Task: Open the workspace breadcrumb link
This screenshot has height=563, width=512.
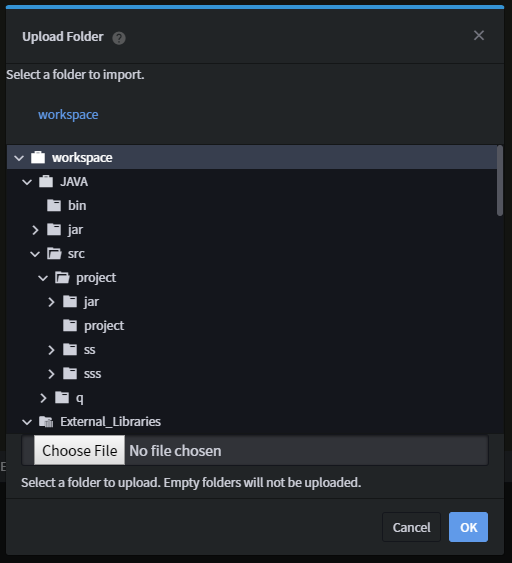Action: [x=68, y=115]
